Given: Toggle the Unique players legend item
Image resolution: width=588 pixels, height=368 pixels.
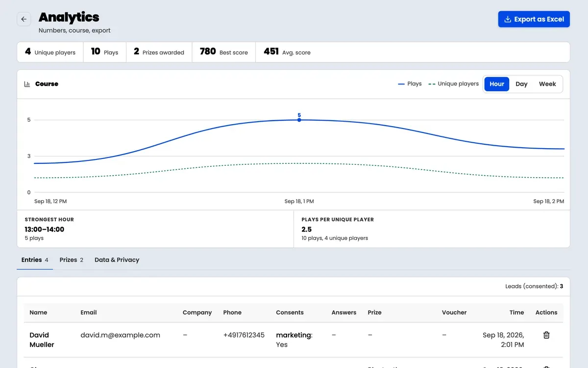Looking at the screenshot, I should (x=453, y=84).
